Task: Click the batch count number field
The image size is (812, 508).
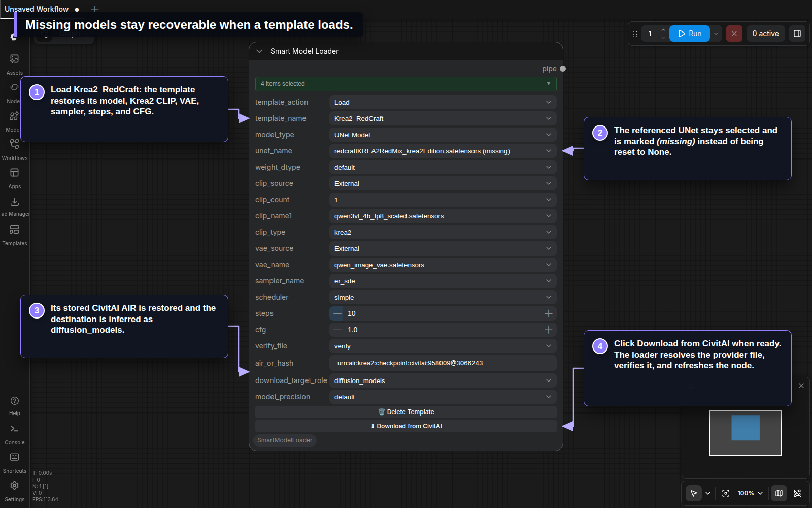Action: [650, 34]
